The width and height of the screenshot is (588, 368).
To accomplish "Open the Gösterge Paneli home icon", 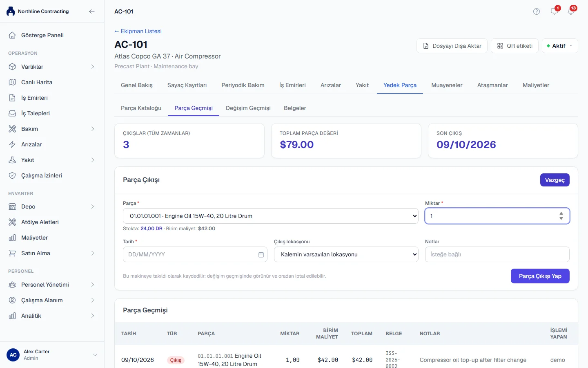I will [12, 35].
